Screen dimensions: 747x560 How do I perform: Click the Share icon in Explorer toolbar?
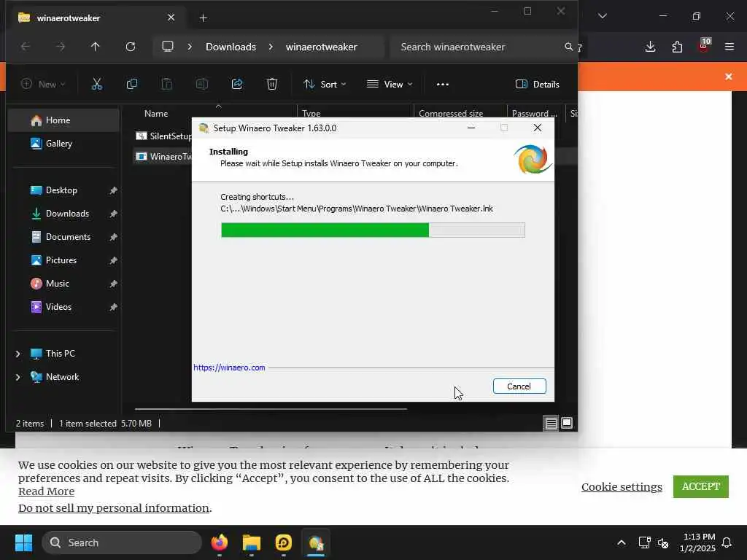[237, 85]
